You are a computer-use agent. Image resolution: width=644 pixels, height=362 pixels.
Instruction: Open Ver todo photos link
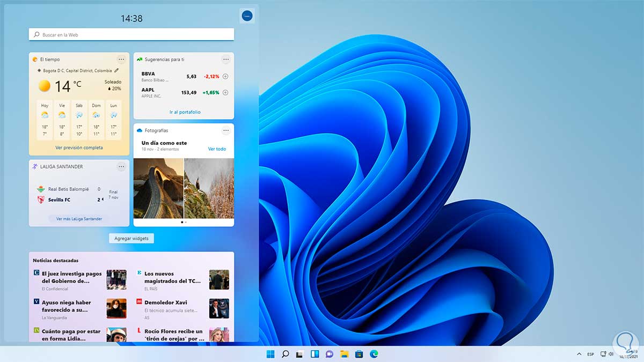[217, 149]
